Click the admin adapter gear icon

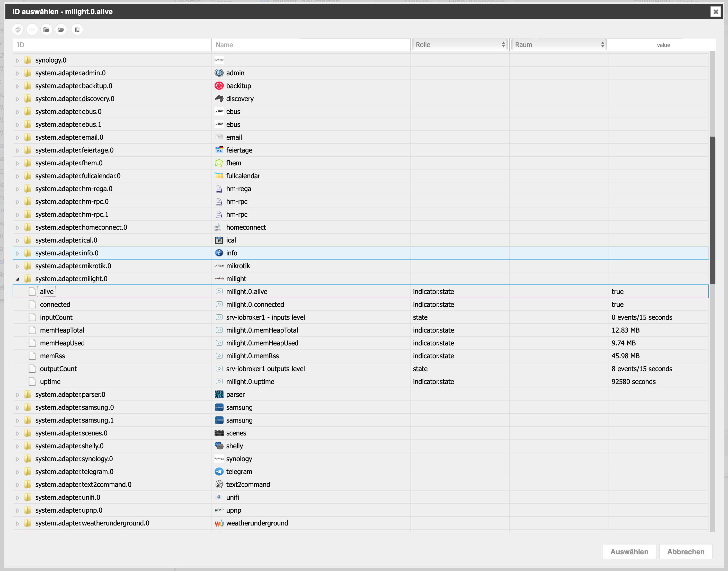coord(219,73)
